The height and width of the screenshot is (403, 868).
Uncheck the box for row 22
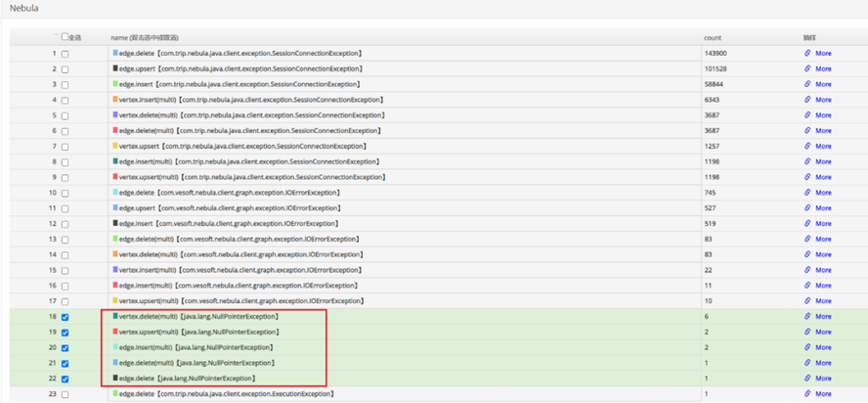[x=65, y=380]
